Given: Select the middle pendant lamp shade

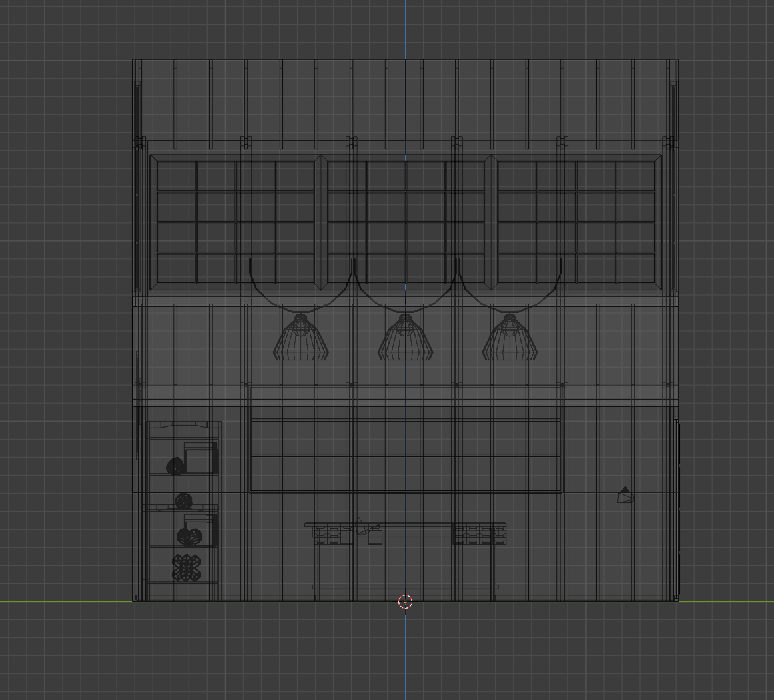Looking at the screenshot, I should (x=405, y=337).
